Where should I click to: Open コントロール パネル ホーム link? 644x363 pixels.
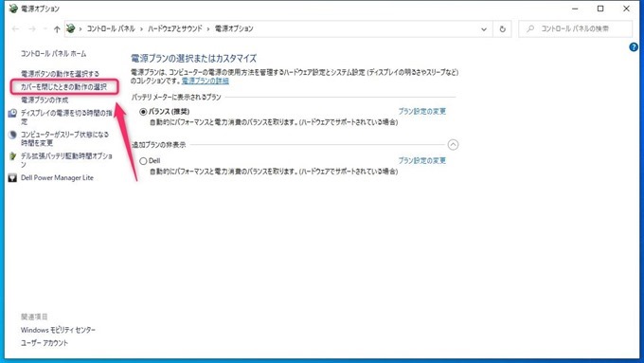(x=53, y=53)
